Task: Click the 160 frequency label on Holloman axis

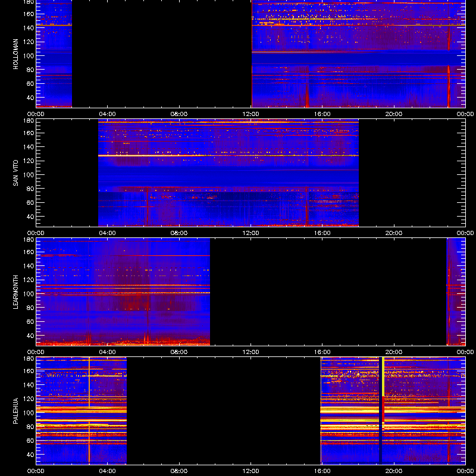Action: (x=29, y=14)
